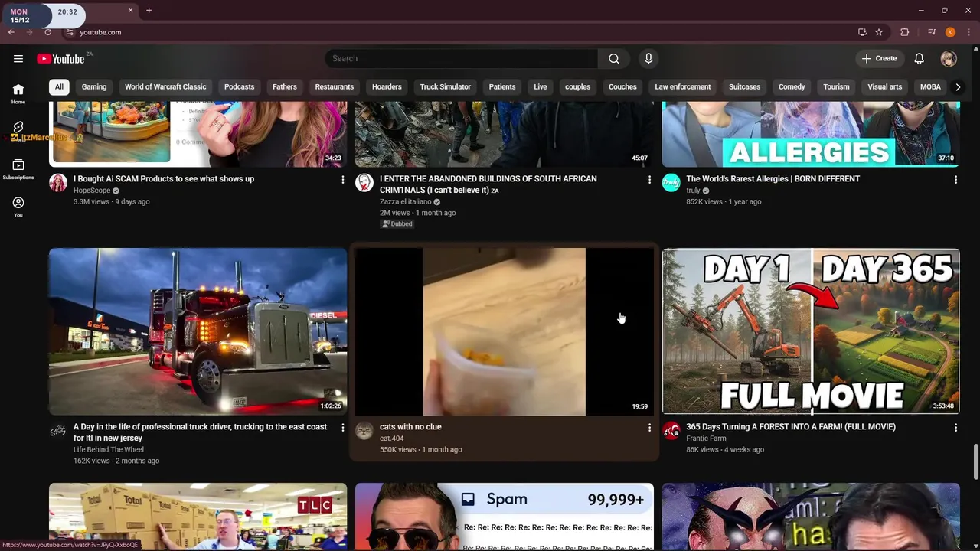Play the DAY 1 DAY 365 thumbnail

(x=811, y=331)
